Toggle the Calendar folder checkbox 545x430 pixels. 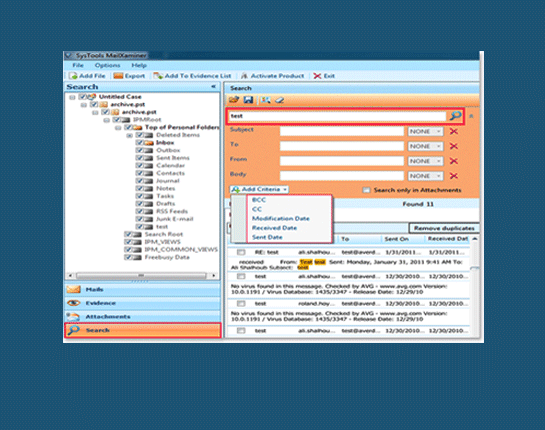139,165
